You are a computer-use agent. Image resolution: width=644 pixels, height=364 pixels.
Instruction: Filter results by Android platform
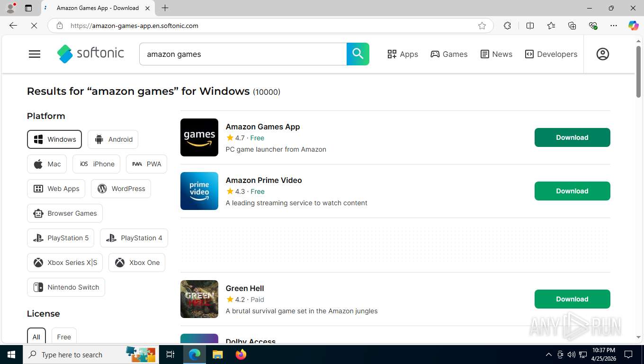coord(113,139)
